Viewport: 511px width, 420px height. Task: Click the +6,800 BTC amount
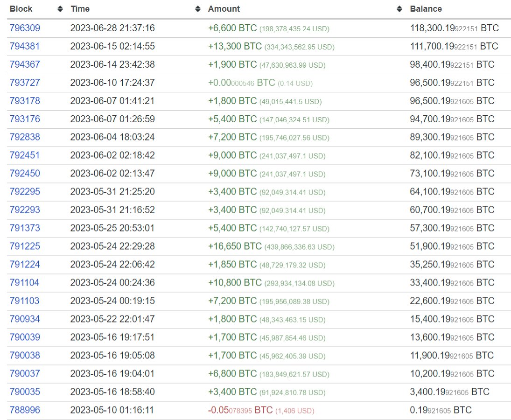click(233, 374)
